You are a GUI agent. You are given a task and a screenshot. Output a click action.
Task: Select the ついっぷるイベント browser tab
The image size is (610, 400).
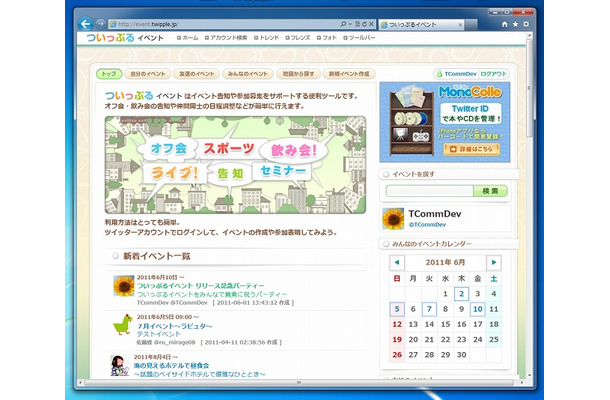[x=421, y=25]
